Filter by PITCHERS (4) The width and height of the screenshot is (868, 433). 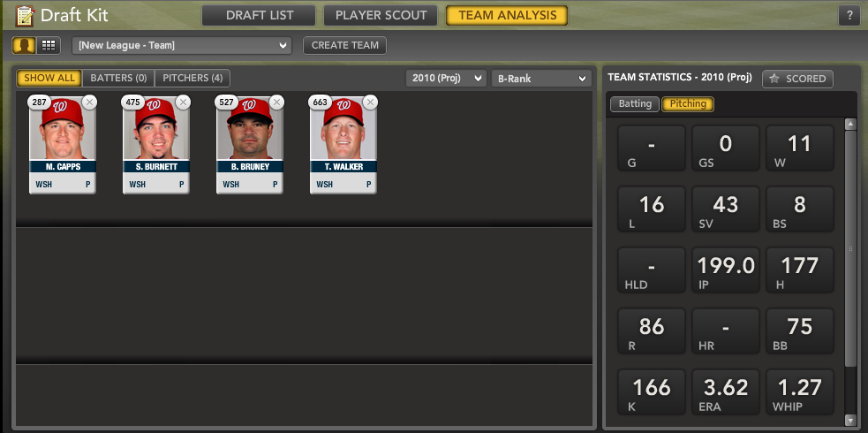click(192, 78)
